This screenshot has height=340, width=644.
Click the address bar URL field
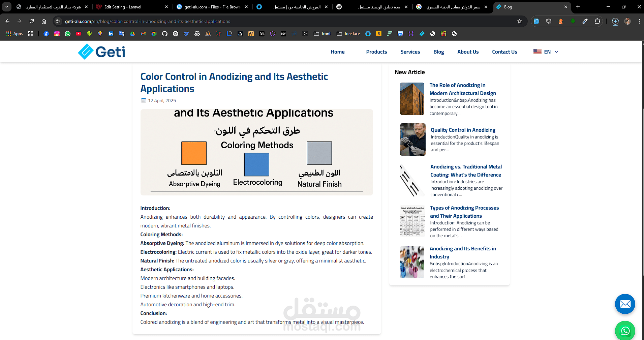pos(290,21)
